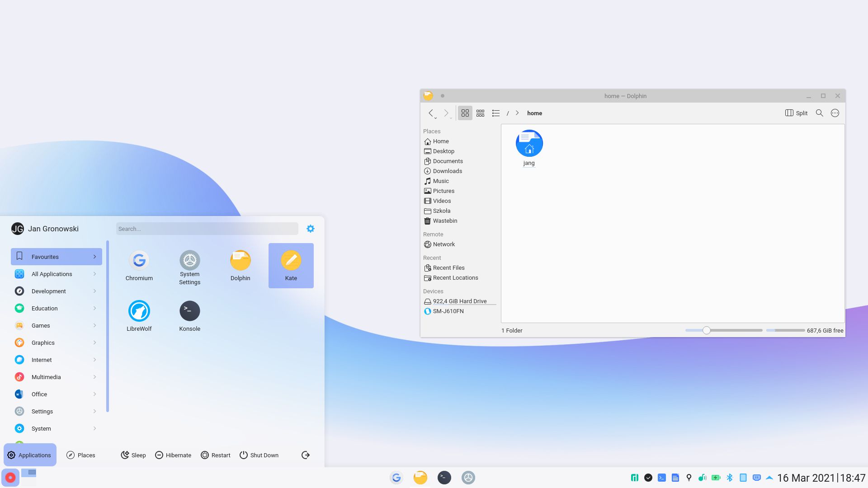Open Chromium from the taskbar
868x488 pixels.
pos(396,477)
